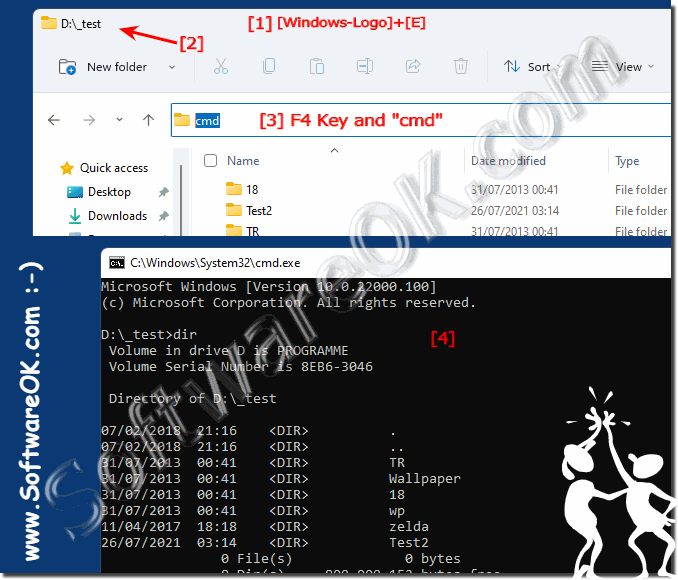The height and width of the screenshot is (580, 678).
Task: Click the address bar containing cmd
Action: (421, 120)
